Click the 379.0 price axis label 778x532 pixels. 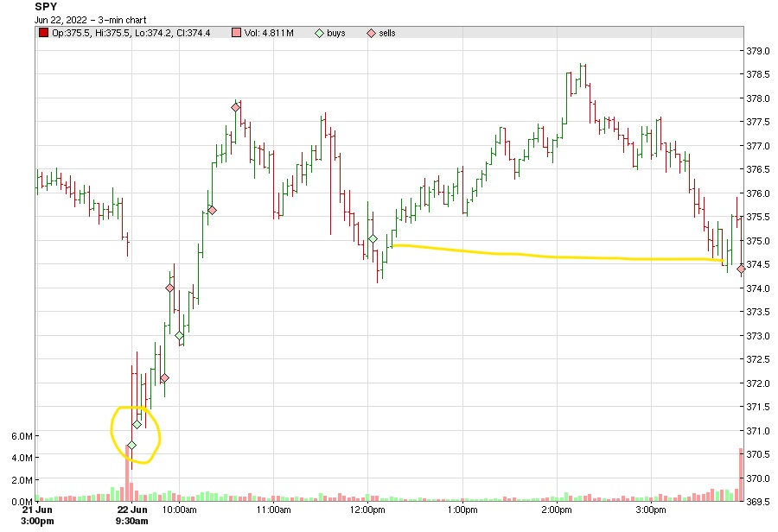(758, 51)
